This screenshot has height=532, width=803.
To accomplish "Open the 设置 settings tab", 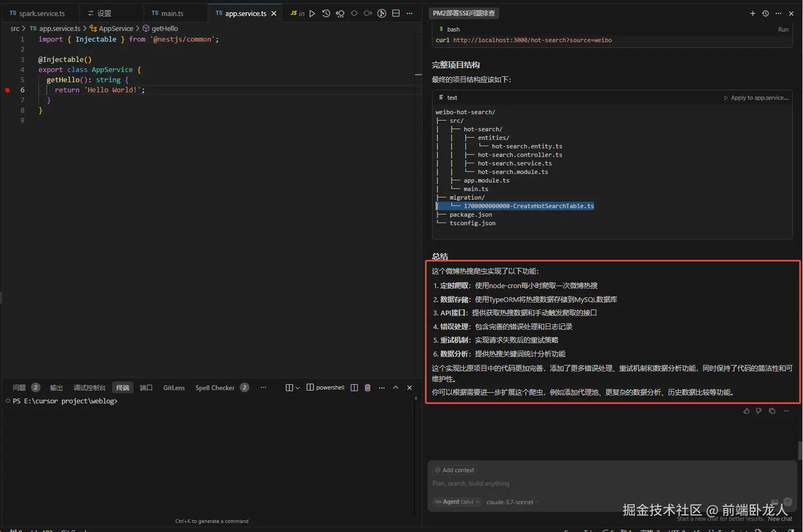I will 111,13.
